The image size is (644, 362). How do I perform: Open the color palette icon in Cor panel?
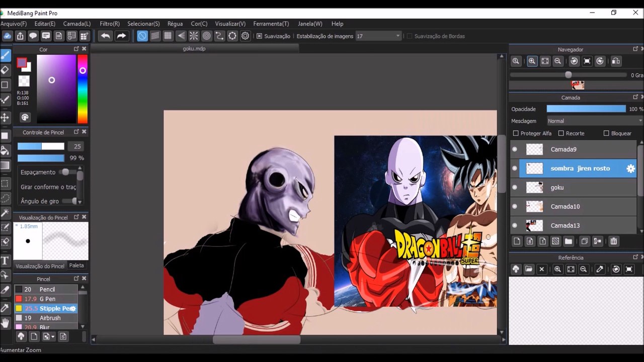pos(25,117)
